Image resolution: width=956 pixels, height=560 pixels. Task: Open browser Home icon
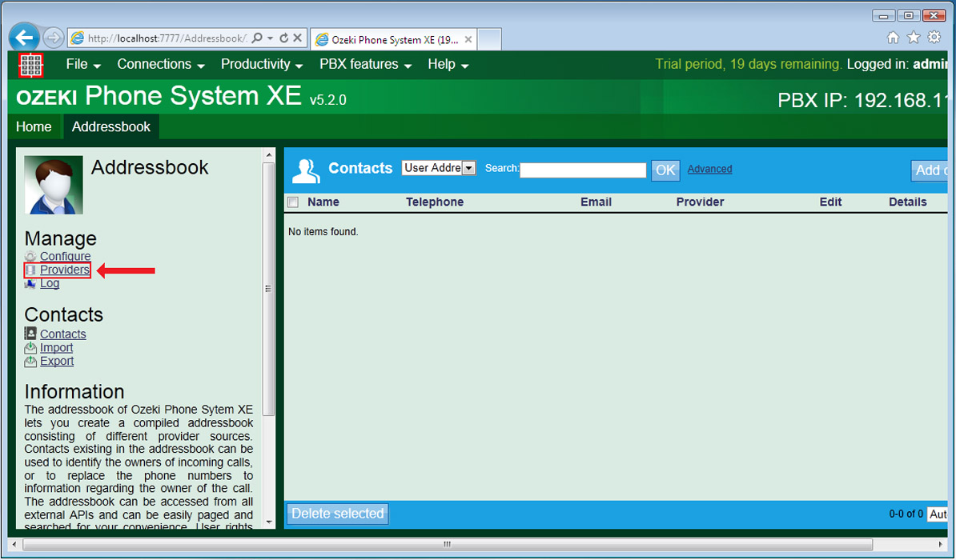893,38
